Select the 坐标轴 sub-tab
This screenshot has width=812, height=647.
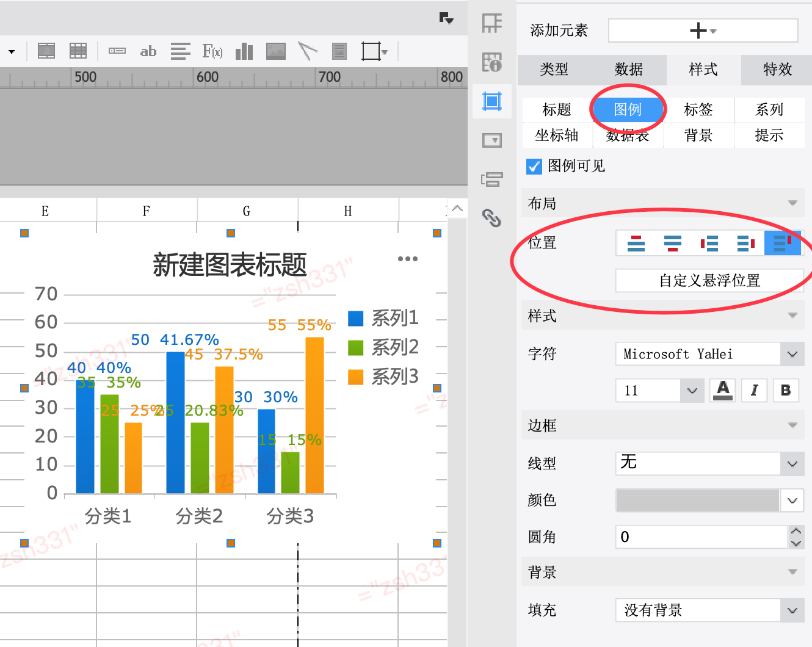pos(557,136)
